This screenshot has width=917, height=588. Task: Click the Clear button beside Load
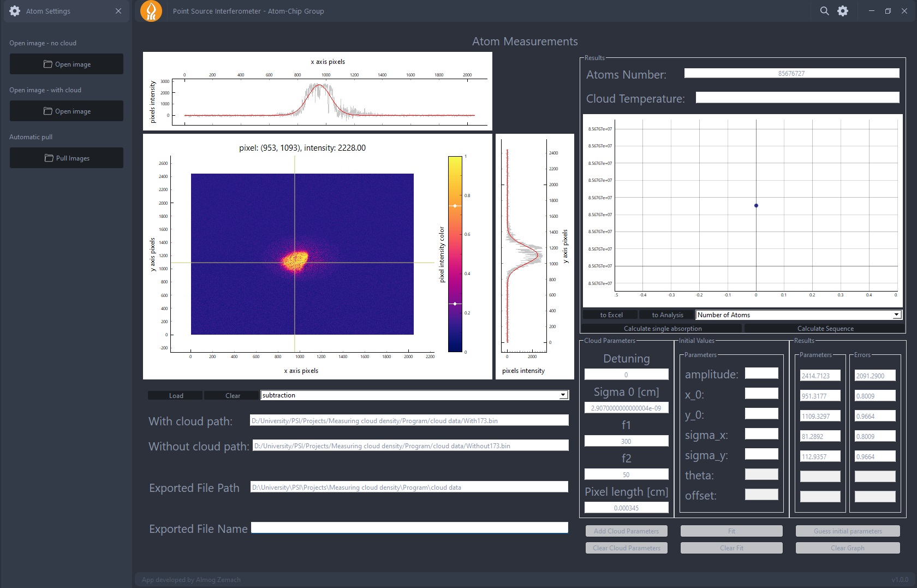(x=233, y=395)
